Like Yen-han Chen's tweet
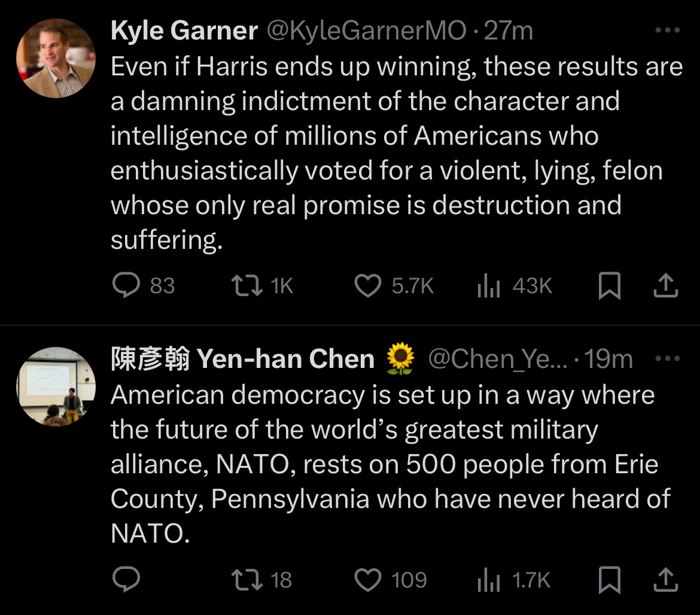 click(x=367, y=579)
